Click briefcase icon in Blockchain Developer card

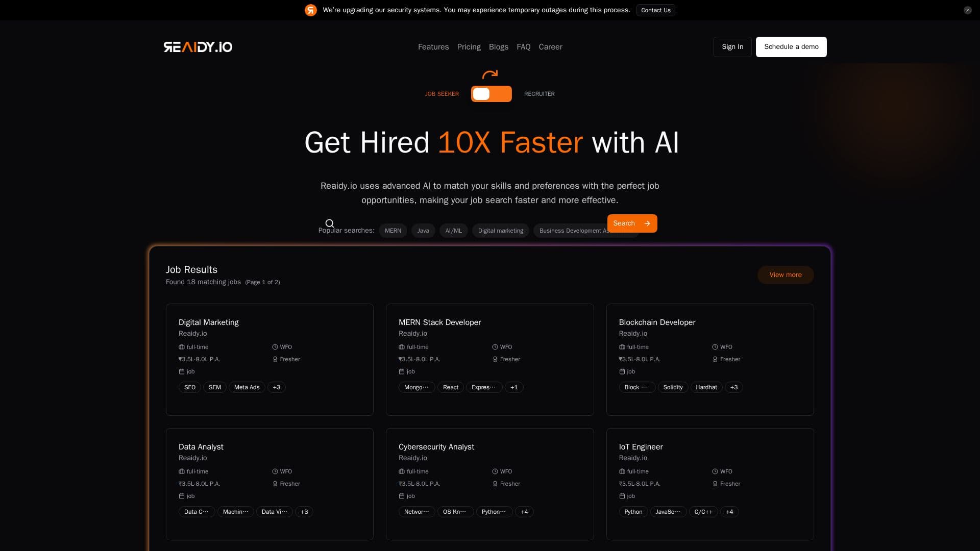(x=622, y=347)
